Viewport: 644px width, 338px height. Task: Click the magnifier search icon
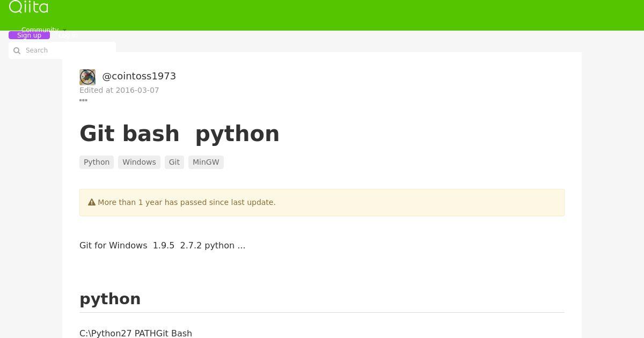(x=17, y=50)
